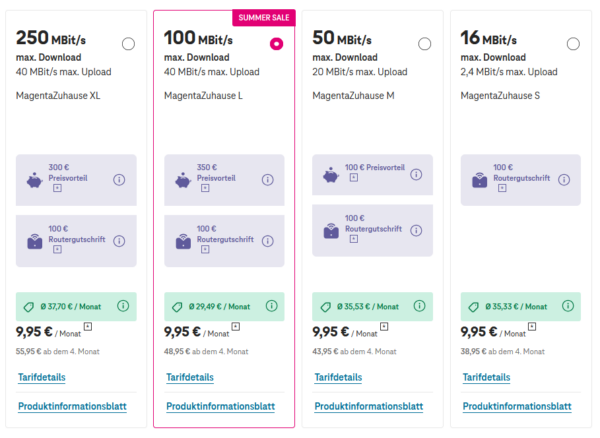Open info icon for 300 € Preisvorteil
The height and width of the screenshot is (438, 600).
[x=119, y=179]
